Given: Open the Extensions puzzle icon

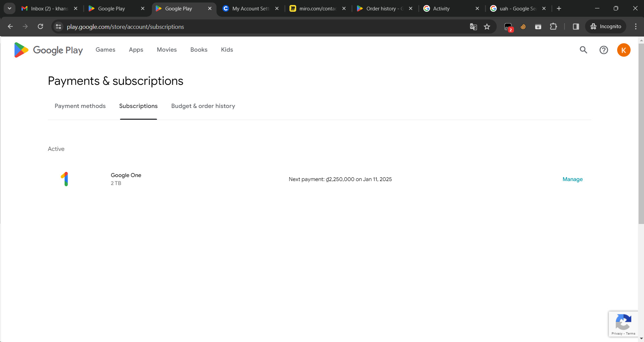Looking at the screenshot, I should 553,26.
